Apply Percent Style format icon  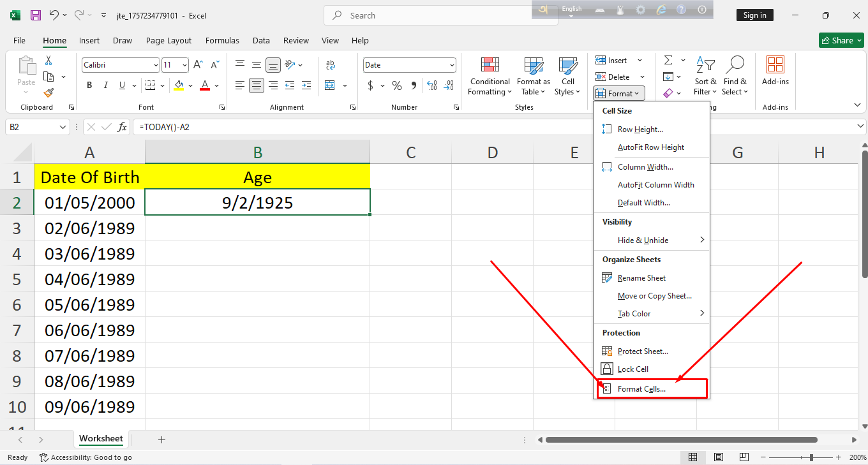pyautogui.click(x=397, y=85)
